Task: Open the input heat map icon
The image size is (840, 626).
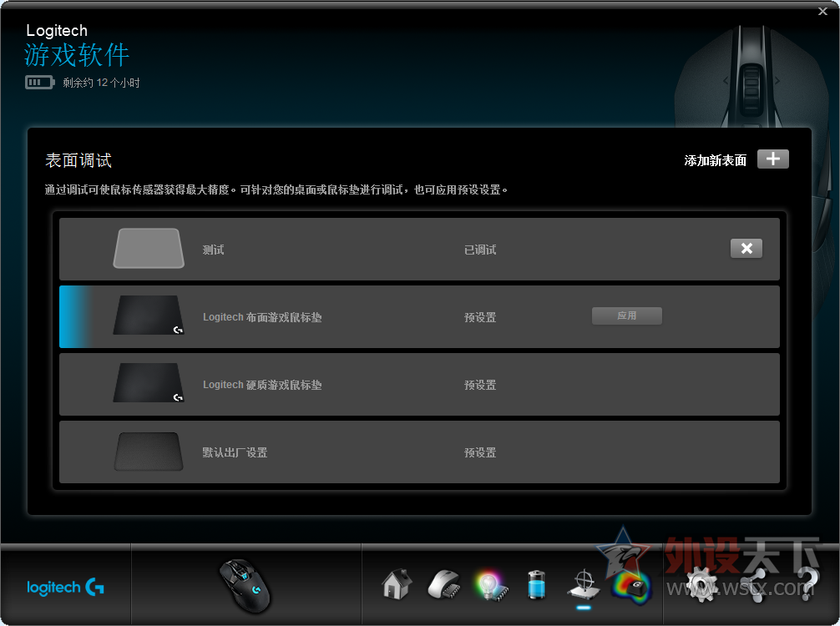Action: [x=630, y=584]
